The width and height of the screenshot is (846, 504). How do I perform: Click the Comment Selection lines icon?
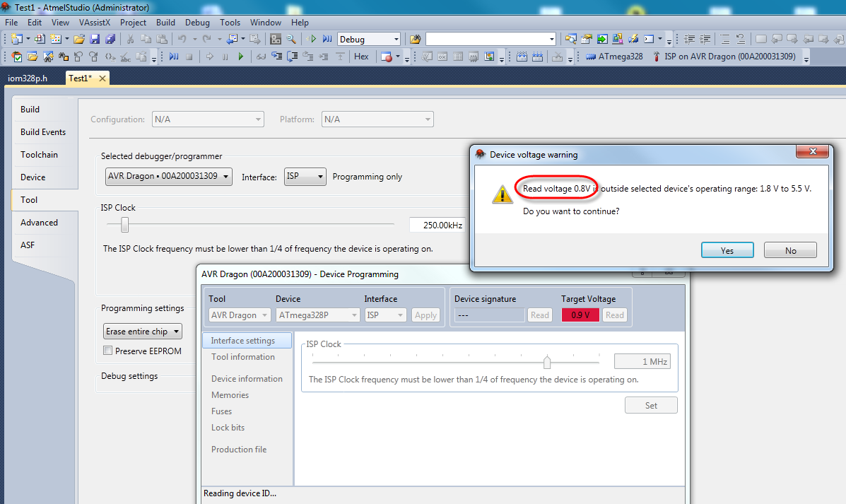point(725,39)
